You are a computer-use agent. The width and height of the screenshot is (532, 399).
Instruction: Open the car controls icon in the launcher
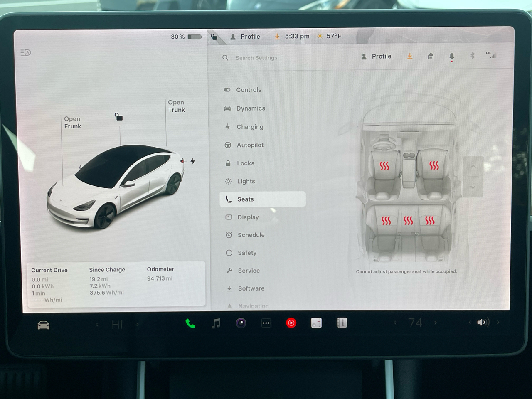pyautogui.click(x=43, y=325)
